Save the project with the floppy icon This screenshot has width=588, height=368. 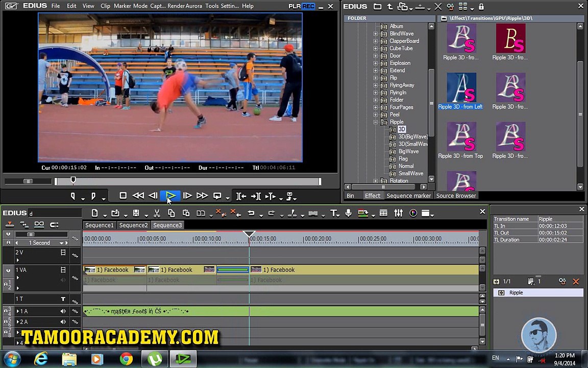point(136,213)
